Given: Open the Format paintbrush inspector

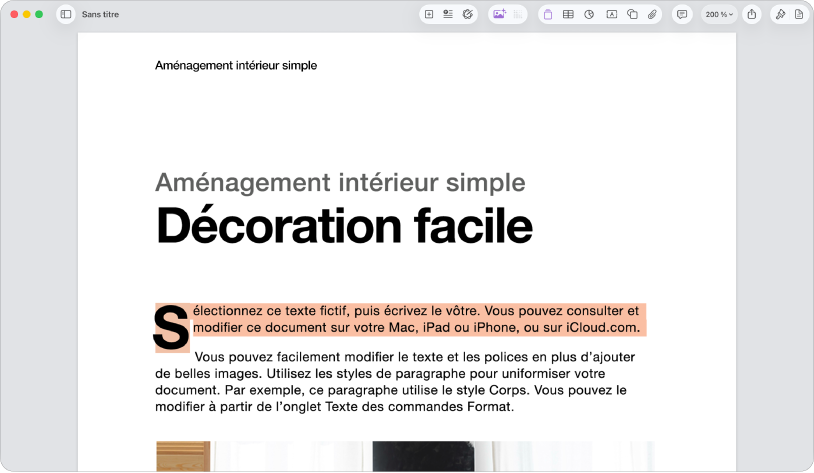Looking at the screenshot, I should [x=780, y=15].
